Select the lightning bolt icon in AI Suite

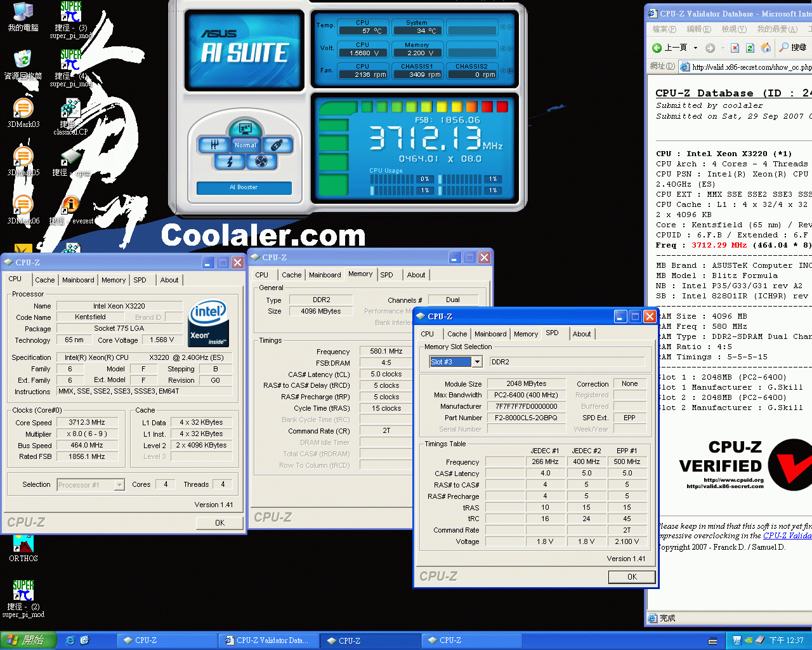point(230,161)
